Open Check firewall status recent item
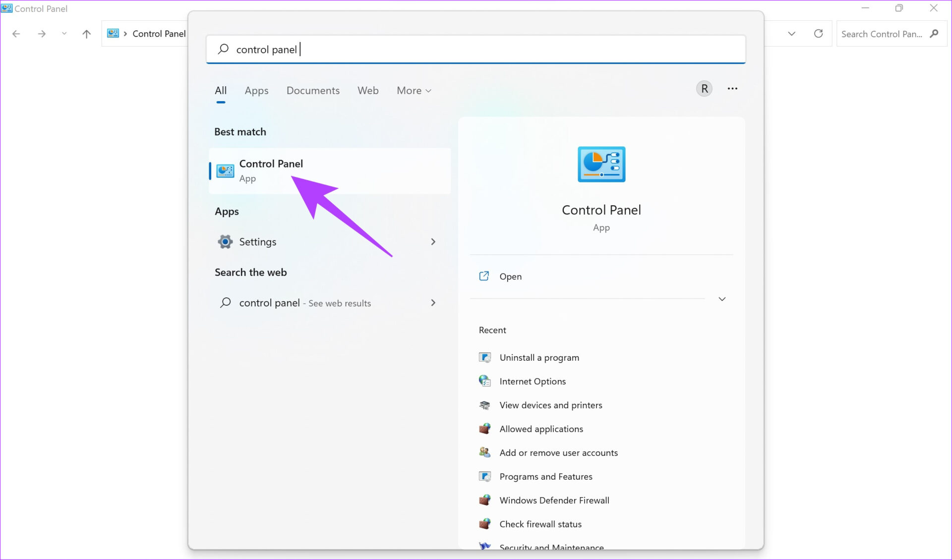952x560 pixels. point(540,524)
